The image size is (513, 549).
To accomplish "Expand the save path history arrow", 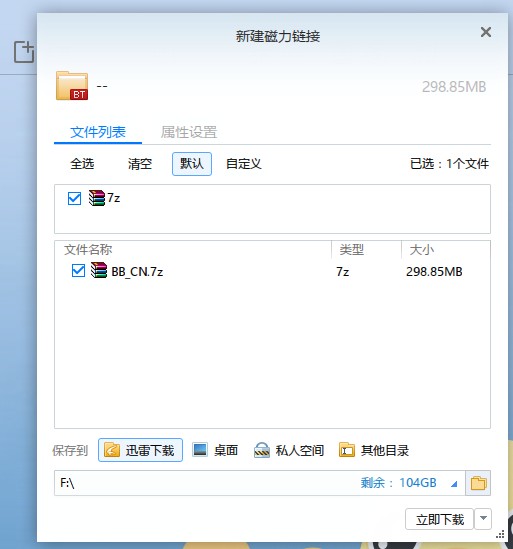I will 454,484.
